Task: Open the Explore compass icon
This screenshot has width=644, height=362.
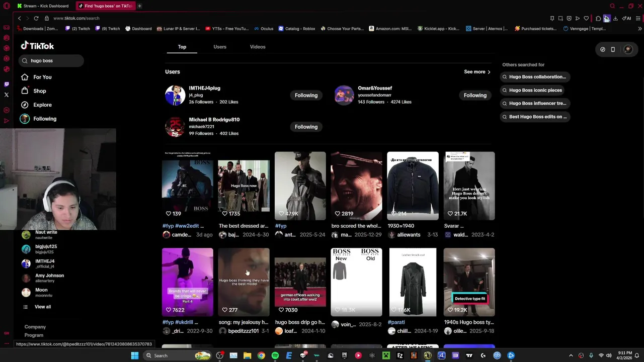Action: click(25, 105)
